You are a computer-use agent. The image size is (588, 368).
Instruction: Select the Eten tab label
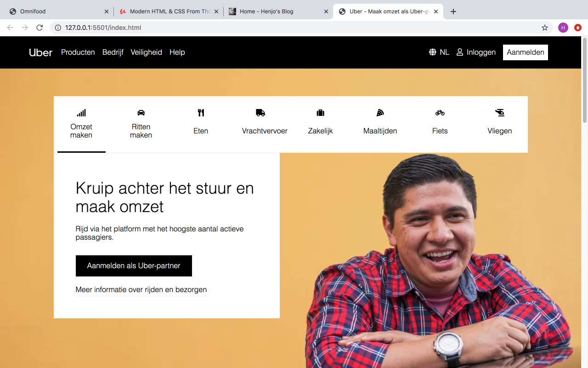201,131
